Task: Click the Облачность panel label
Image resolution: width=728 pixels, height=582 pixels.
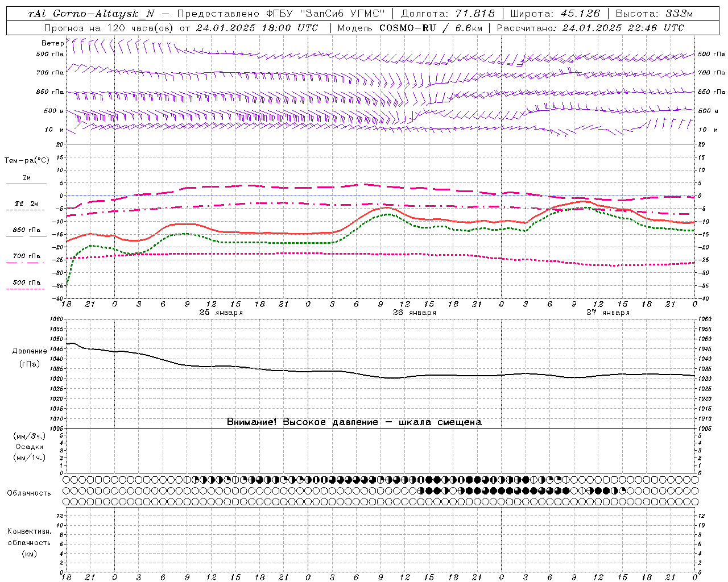Action: [x=29, y=493]
